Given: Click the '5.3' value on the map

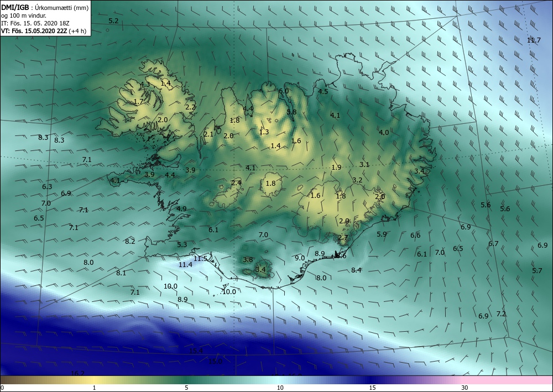Looking at the screenshot, I should coord(182,244).
